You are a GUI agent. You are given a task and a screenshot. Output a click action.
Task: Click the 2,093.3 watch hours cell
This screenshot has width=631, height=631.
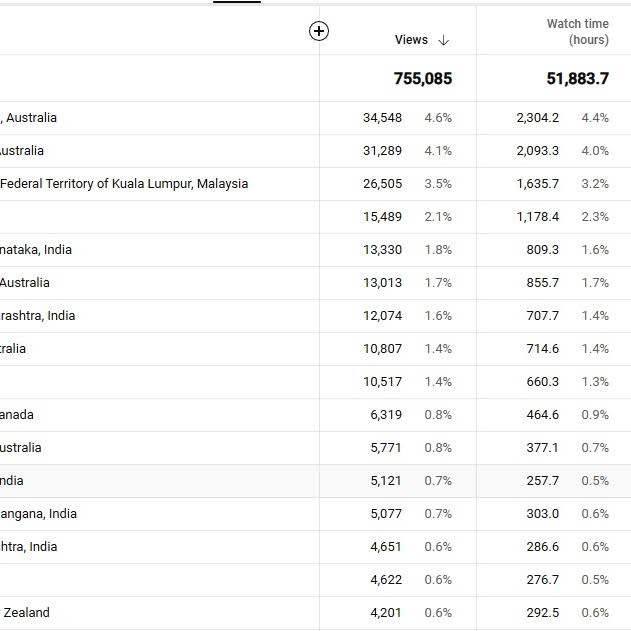(538, 151)
